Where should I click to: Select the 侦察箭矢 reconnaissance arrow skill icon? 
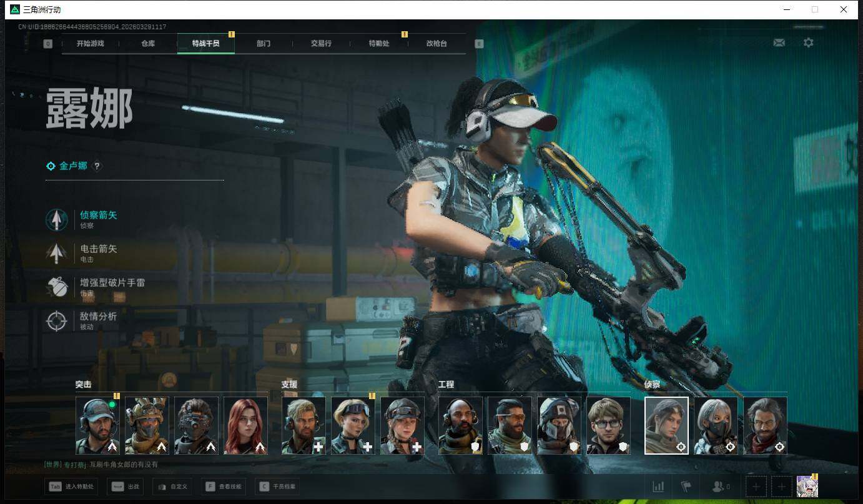[57, 220]
